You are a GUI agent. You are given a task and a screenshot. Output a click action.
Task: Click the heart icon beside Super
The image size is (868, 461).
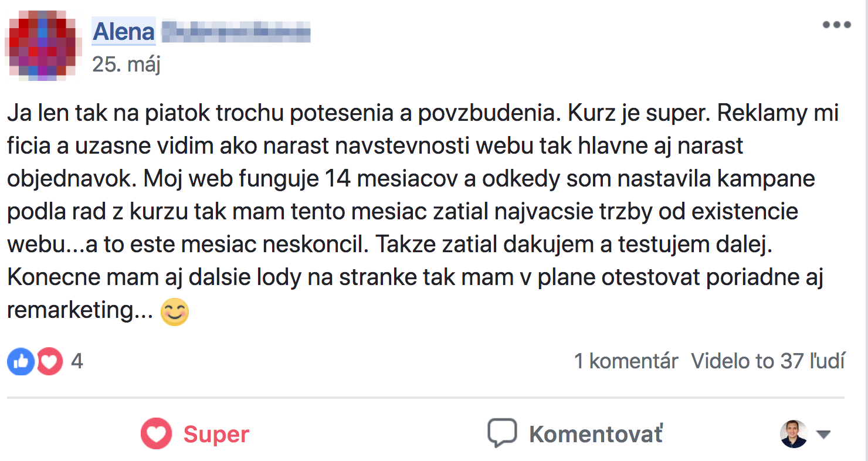(x=156, y=434)
